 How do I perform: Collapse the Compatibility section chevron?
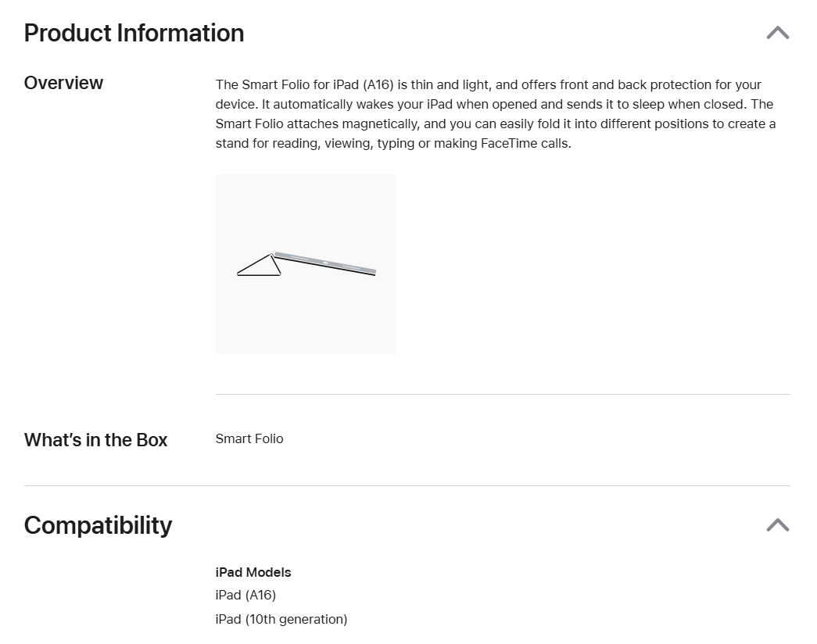point(777,525)
